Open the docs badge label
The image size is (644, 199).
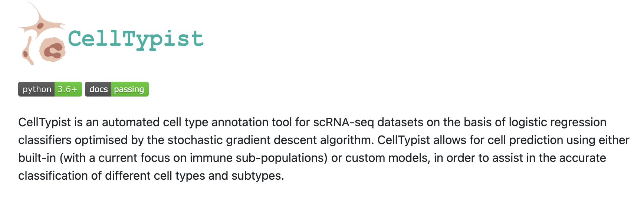98,89
